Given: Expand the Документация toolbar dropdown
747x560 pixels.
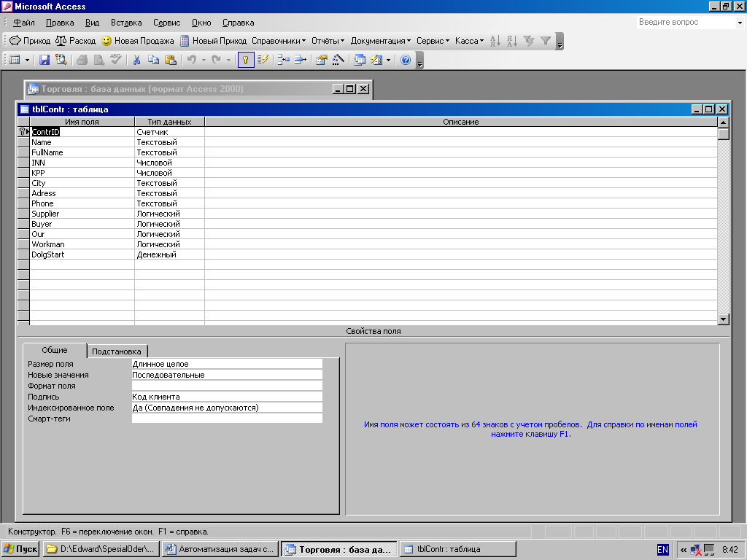Looking at the screenshot, I should pyautogui.click(x=381, y=41).
